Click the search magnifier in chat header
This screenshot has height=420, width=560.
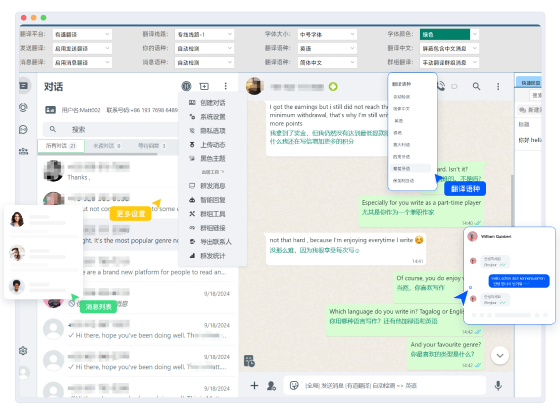pyautogui.click(x=476, y=86)
